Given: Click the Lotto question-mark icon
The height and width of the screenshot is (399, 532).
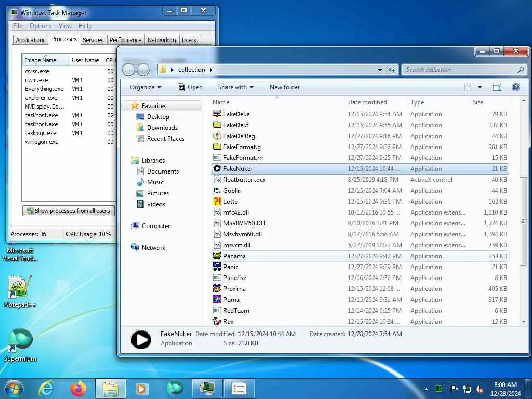Looking at the screenshot, I should pos(217,201).
